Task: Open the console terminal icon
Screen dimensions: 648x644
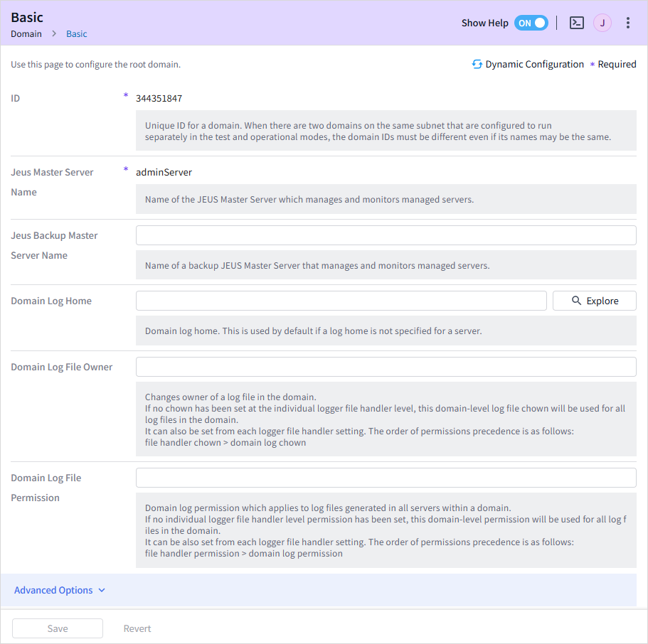Action: click(577, 23)
